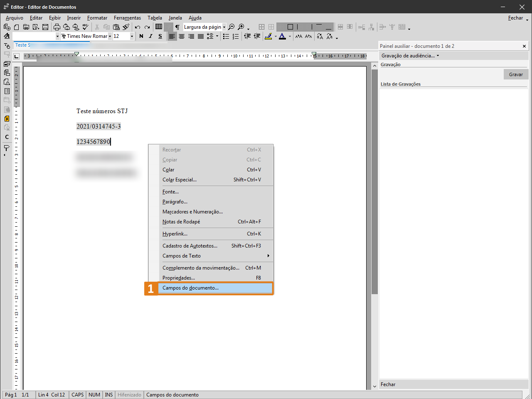Open the Tabela menu
Screen dimensions: 532x399
click(x=155, y=18)
